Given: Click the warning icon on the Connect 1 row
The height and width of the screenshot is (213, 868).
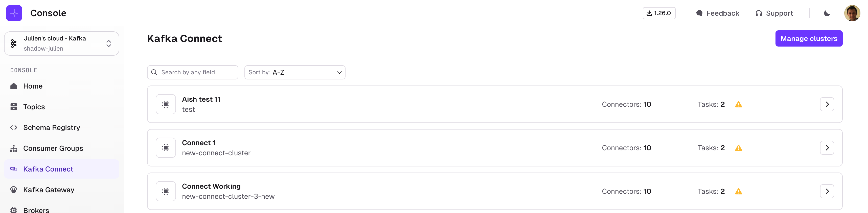Looking at the screenshot, I should tap(738, 148).
